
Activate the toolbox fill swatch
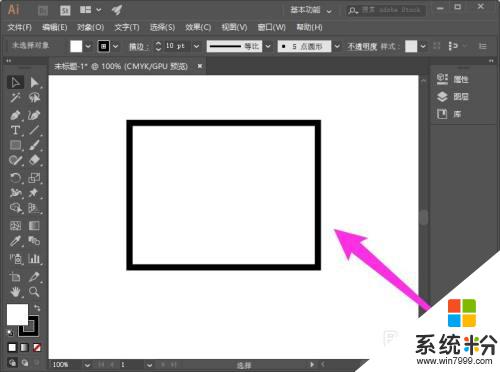coord(17,314)
